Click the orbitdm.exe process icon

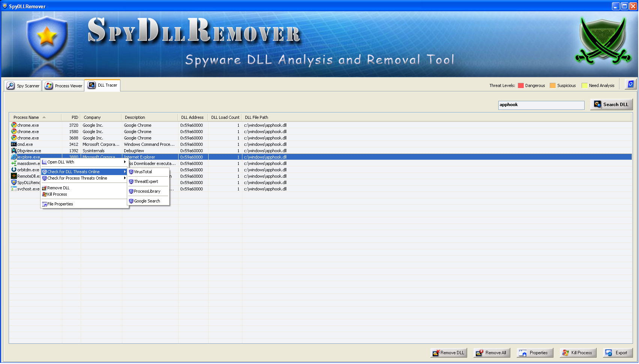(x=14, y=170)
